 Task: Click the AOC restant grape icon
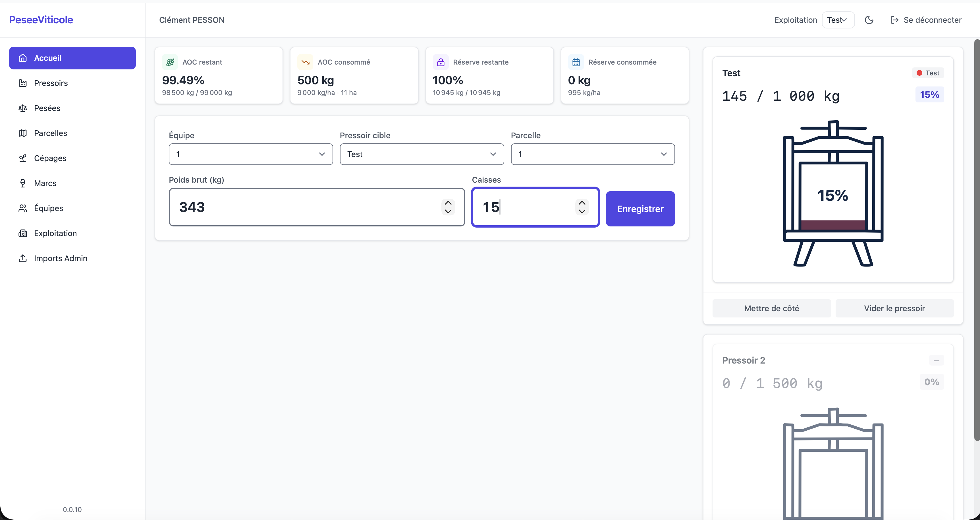pos(170,62)
